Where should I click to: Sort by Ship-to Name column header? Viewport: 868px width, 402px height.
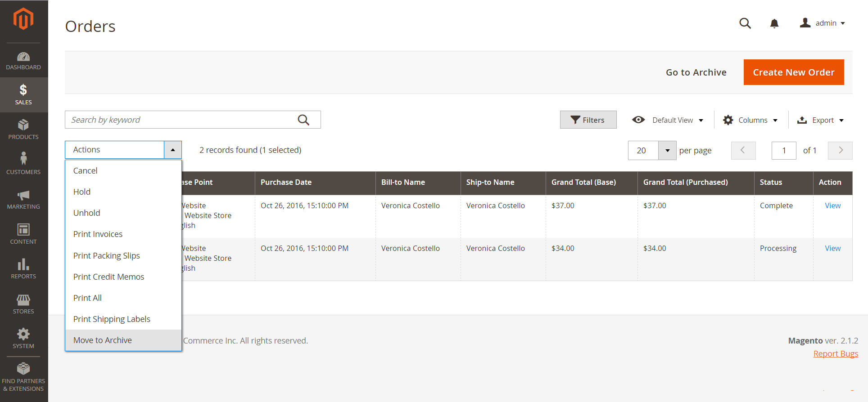503,183
